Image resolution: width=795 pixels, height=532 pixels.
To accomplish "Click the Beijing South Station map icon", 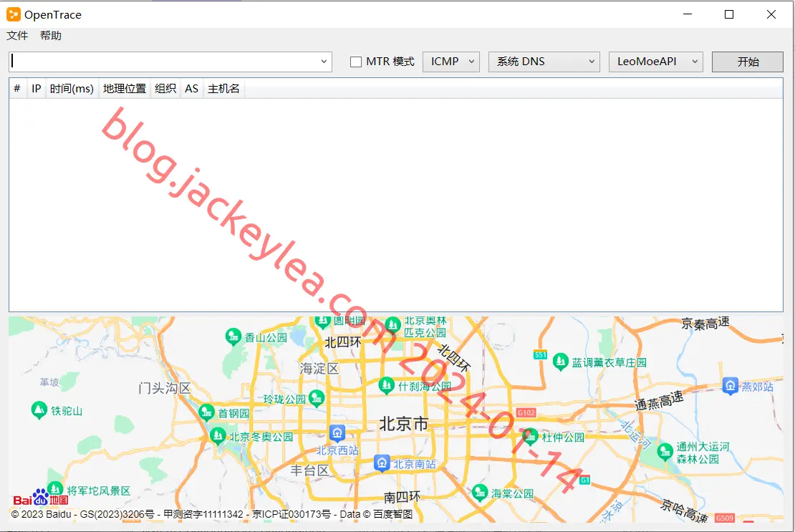I will click(382, 463).
